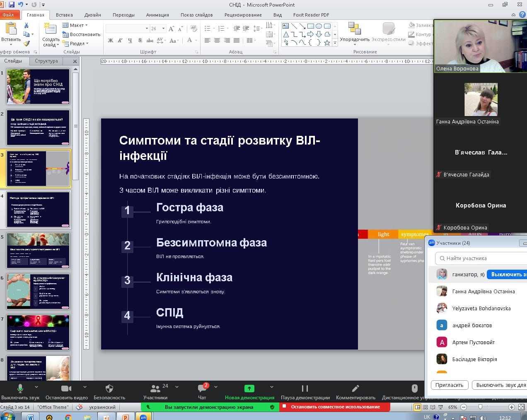Click the Пригласить button
Screen dimensions: 527x420
[449, 385]
